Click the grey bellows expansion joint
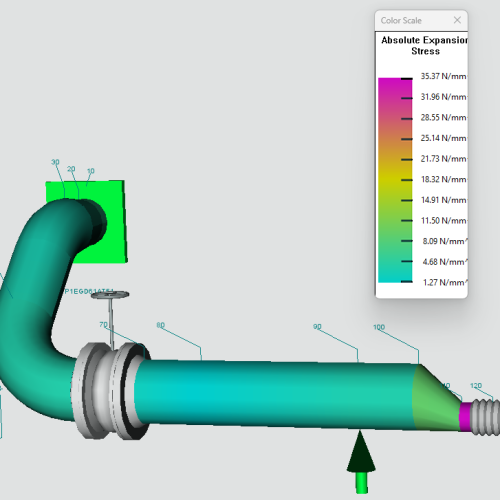Viewport: 500px width, 500px height. tap(486, 417)
